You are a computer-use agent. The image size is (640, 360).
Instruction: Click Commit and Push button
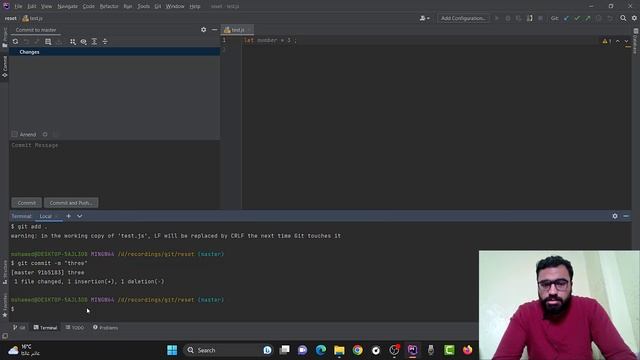tap(71, 203)
